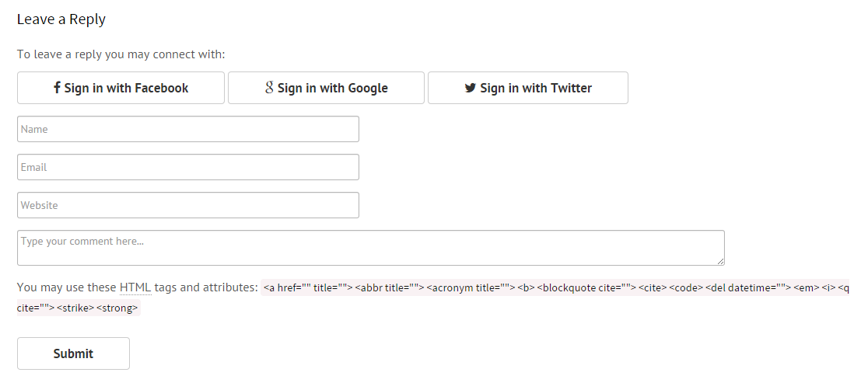Image resolution: width=868 pixels, height=383 pixels.
Task: Click the <a href> tag in allowed tags
Action: pyautogui.click(x=308, y=288)
